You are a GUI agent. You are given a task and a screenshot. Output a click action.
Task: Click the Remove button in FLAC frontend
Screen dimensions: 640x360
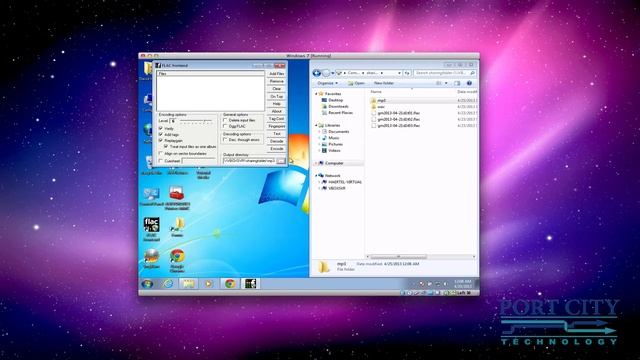click(276, 81)
